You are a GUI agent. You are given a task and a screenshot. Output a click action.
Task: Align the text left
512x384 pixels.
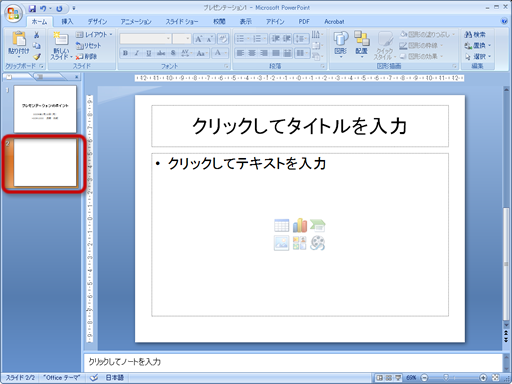[240, 53]
